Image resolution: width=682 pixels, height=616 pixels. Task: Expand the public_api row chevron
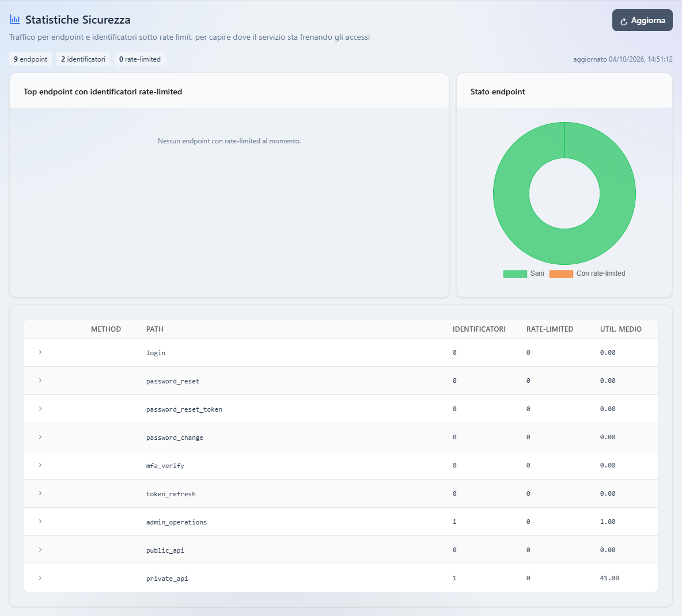click(x=40, y=550)
